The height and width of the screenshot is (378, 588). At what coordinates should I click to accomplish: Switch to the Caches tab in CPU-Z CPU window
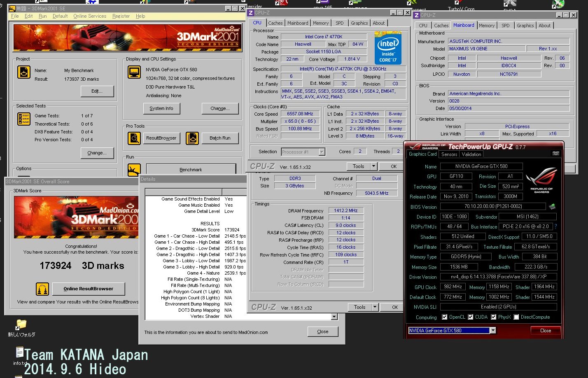(275, 23)
